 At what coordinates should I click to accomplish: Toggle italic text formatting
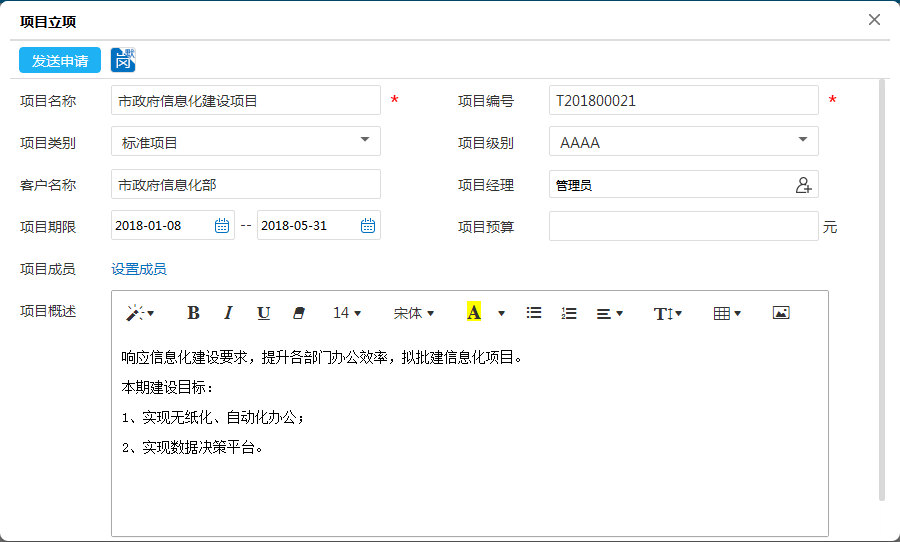(228, 313)
